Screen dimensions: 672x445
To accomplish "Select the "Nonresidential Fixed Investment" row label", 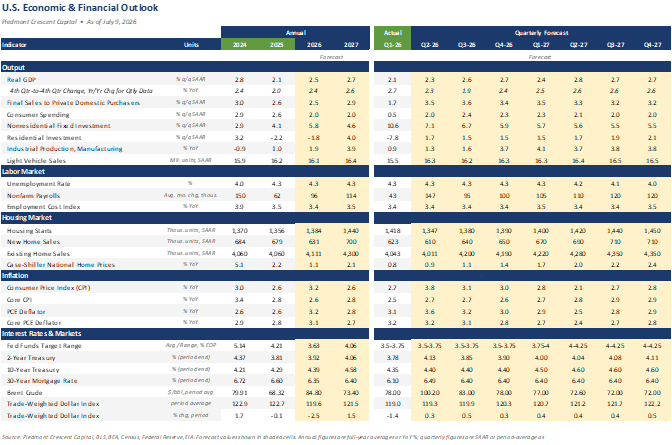I will click(x=58, y=126).
